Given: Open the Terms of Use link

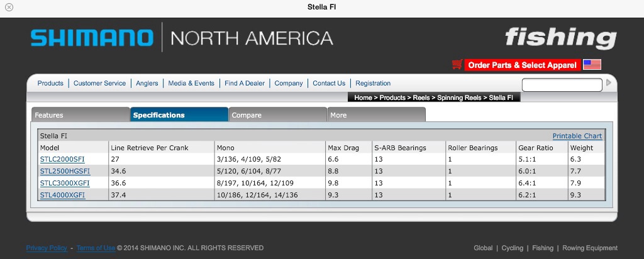Looking at the screenshot, I should point(96,248).
